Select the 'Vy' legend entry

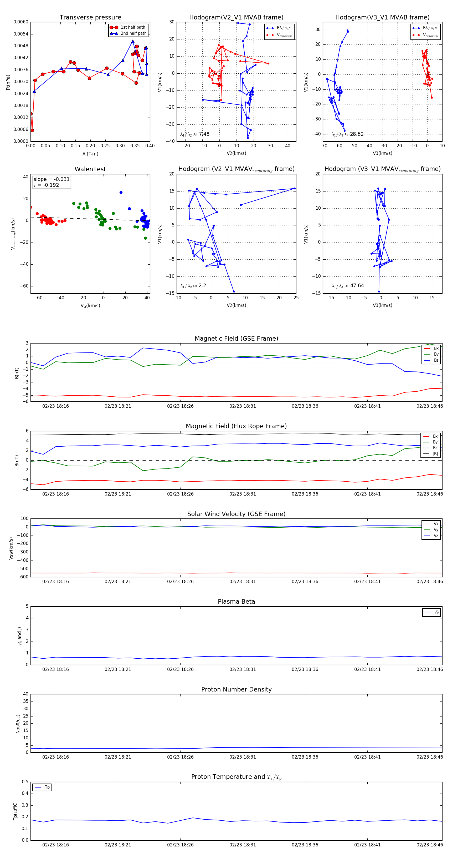pos(431,530)
